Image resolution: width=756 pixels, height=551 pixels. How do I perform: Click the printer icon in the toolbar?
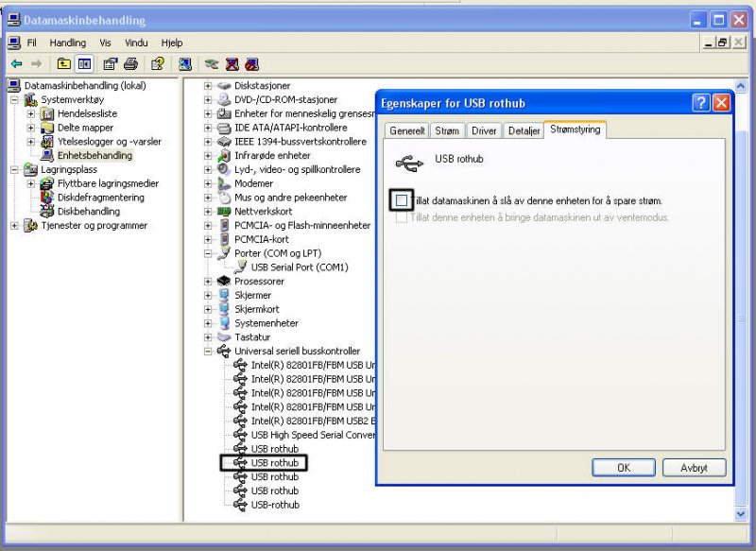click(x=131, y=64)
